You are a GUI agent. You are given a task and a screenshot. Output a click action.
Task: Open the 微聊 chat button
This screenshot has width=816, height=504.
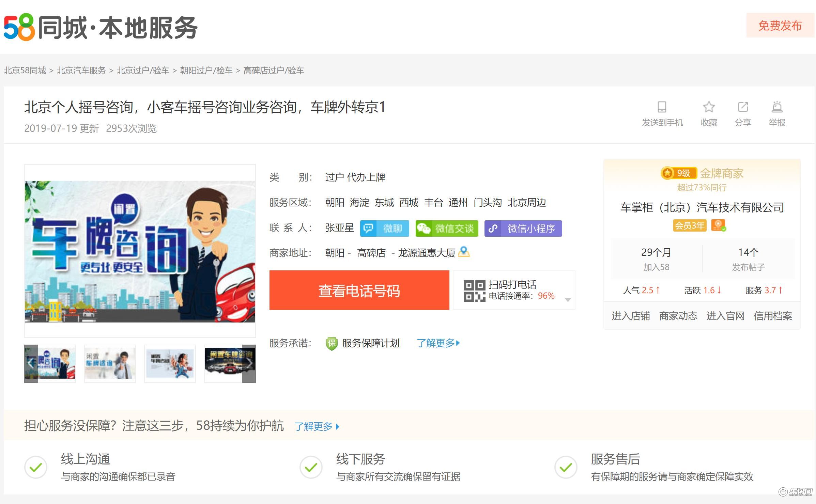point(384,229)
